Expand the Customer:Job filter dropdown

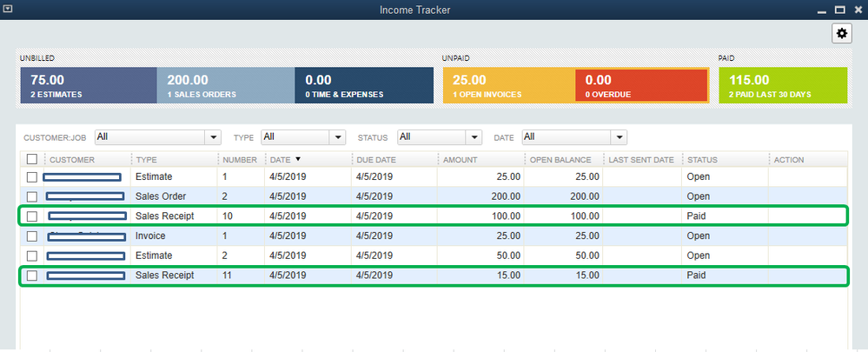pyautogui.click(x=213, y=137)
